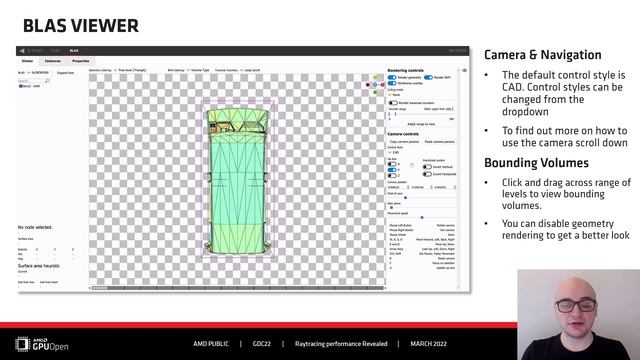Click the Movement speed slider handle
This screenshot has width=640, height=360.
click(422, 218)
